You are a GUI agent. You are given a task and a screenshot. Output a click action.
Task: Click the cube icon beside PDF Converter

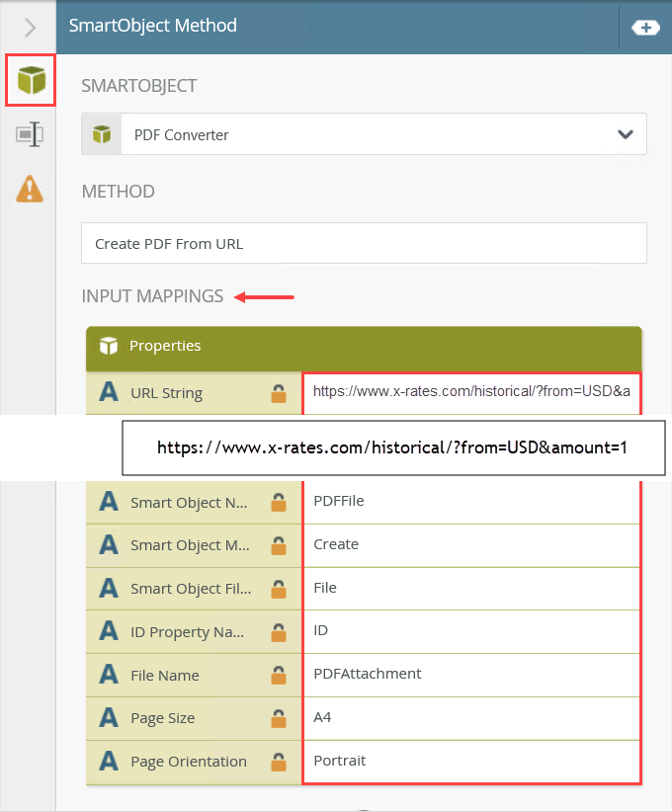click(102, 134)
